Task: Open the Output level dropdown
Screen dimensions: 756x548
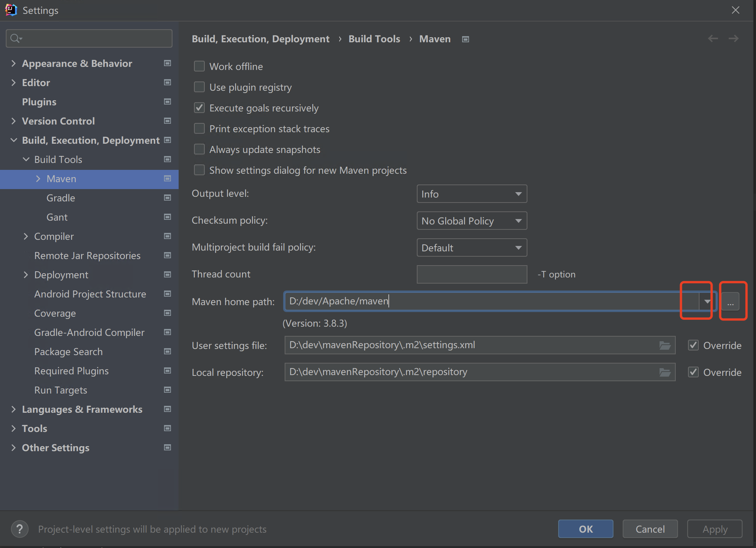Action: click(472, 194)
